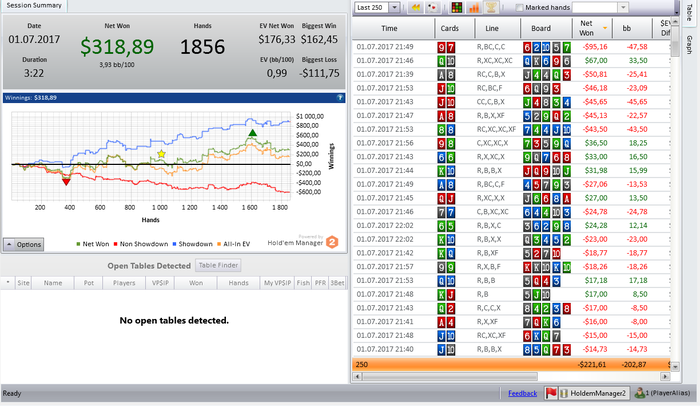700x406 pixels.
Task: Click the red triangle low marker
Action: (x=66, y=182)
